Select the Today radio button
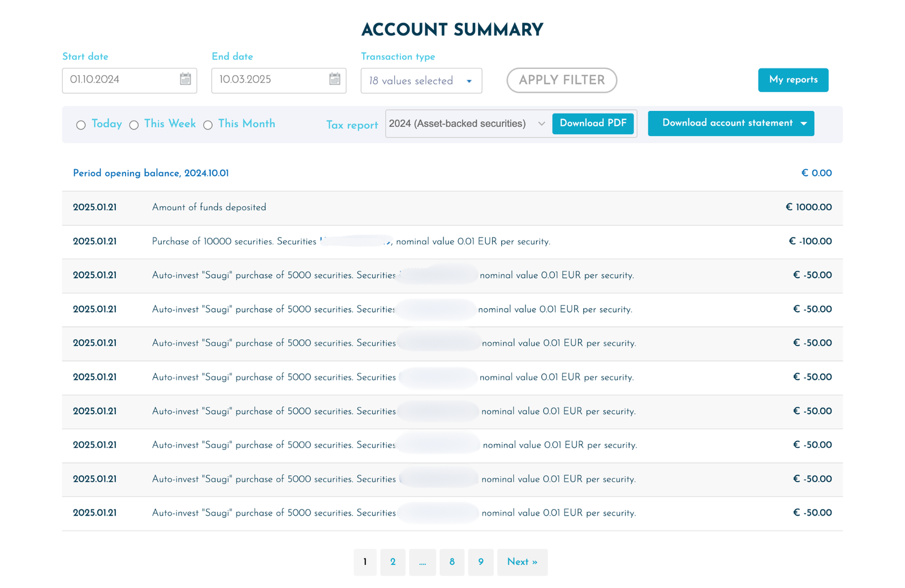 coord(81,125)
